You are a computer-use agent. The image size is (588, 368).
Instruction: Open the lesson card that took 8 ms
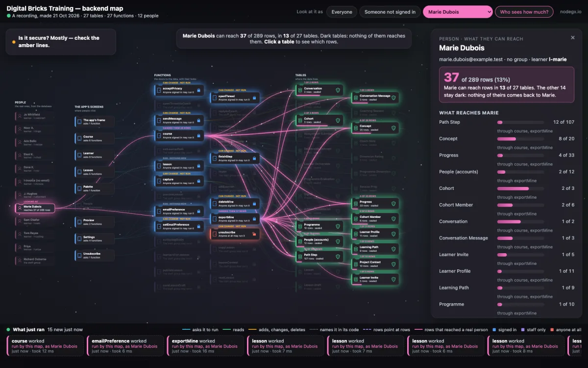(x=525, y=346)
